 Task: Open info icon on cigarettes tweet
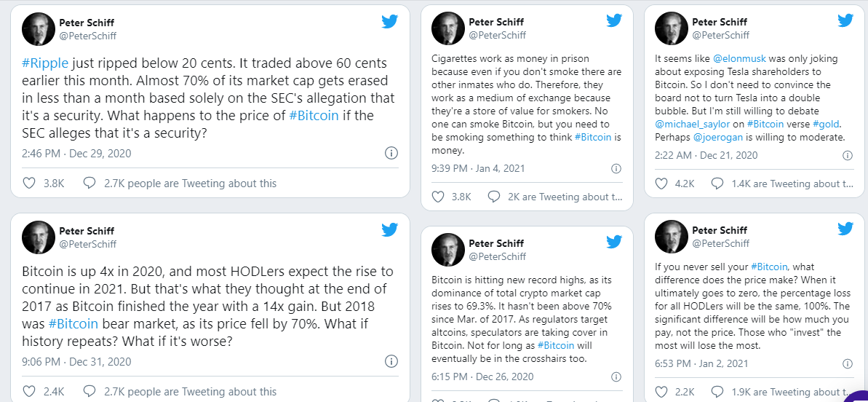coord(615,169)
